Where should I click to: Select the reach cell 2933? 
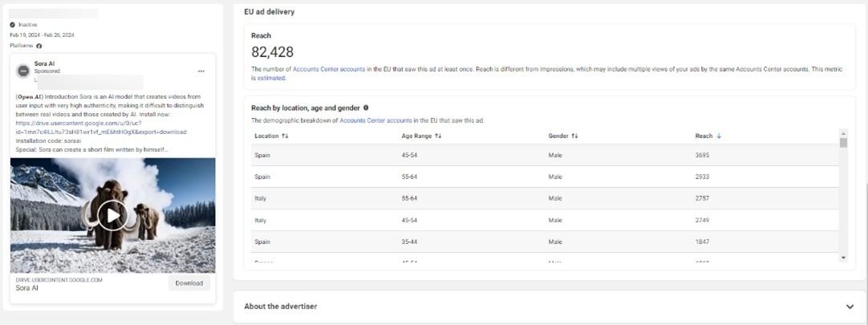(x=702, y=177)
